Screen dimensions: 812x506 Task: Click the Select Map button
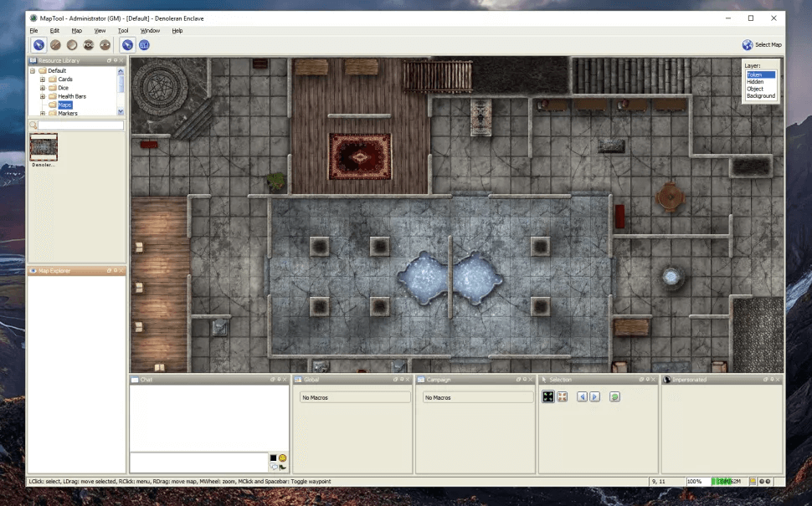(762, 45)
